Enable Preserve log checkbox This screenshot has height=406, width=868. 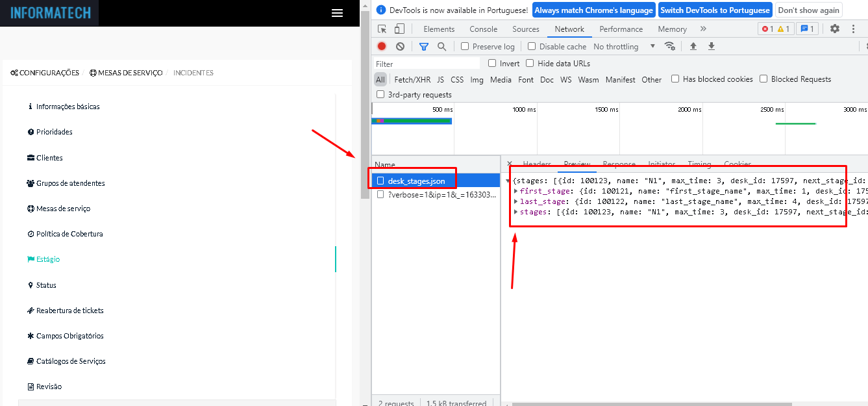(465, 46)
